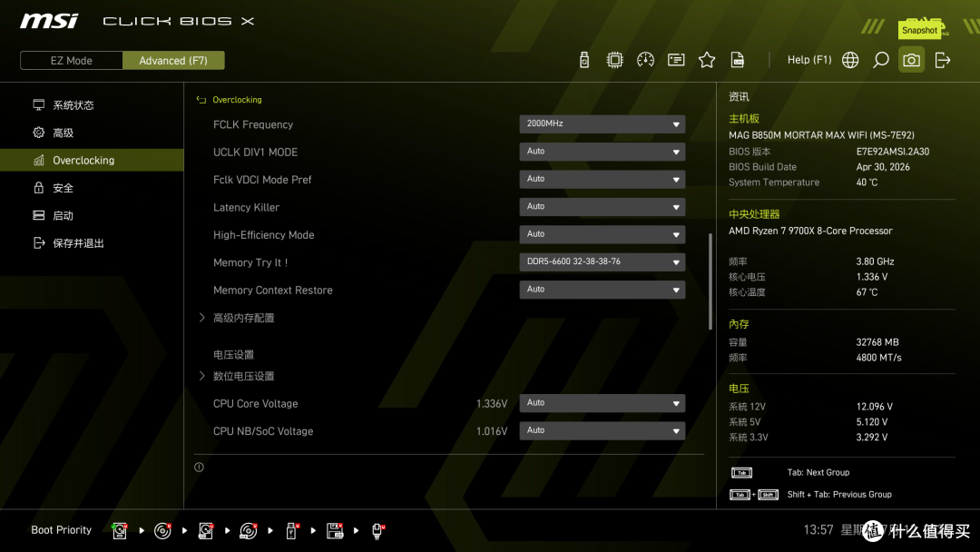The image size is (980, 552).
Task: Click the info circle icon below settings
Action: pos(199,467)
